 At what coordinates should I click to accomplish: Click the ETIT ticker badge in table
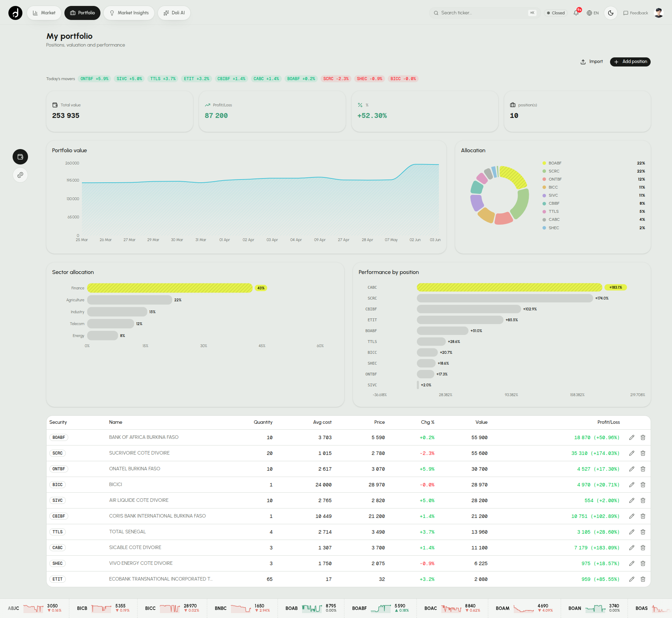[x=57, y=579]
